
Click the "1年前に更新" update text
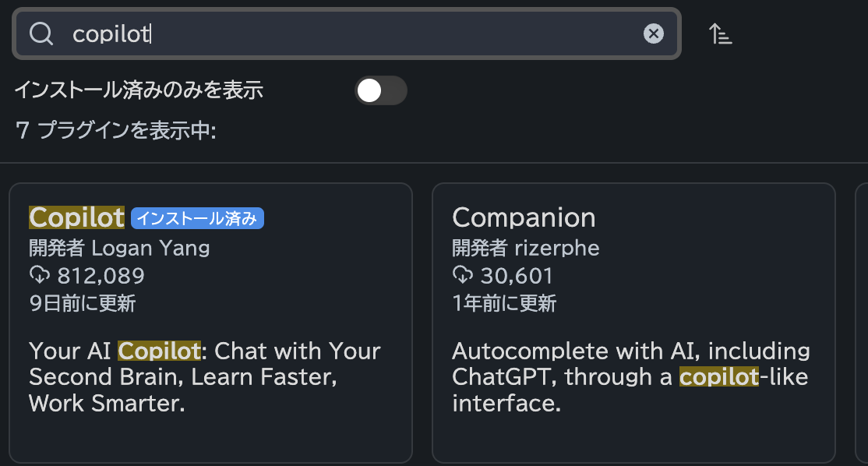tap(504, 303)
